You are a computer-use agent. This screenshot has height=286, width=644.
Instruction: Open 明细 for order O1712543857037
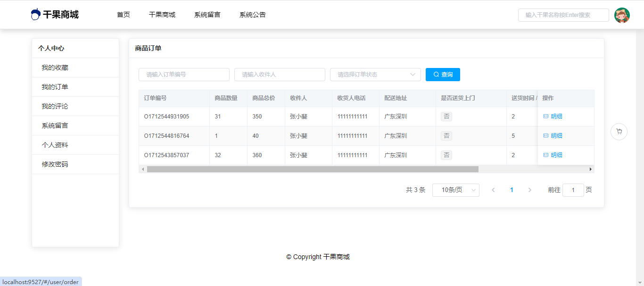[553, 155]
